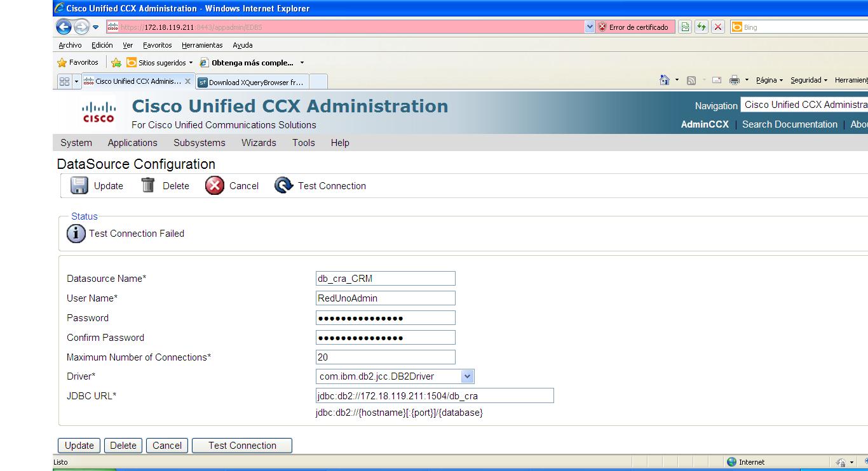Viewport: 868px width, 471px height.
Task: Click the bottom Cancel button
Action: [167, 446]
